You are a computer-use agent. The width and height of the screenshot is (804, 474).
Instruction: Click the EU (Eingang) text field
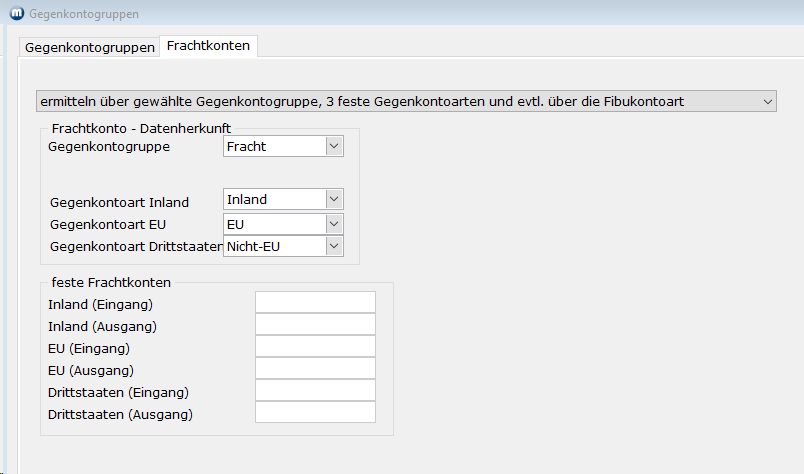pyautogui.click(x=315, y=347)
